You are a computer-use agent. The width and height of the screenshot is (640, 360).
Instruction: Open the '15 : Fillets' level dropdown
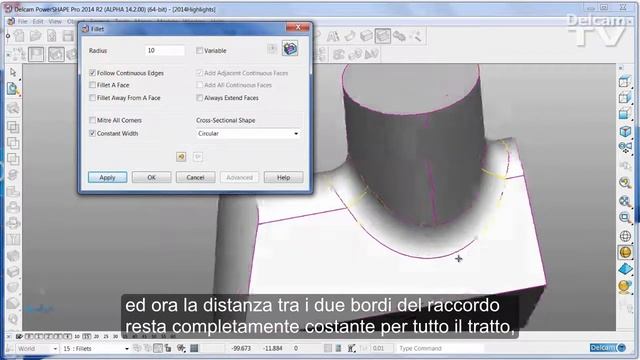click(x=96, y=349)
